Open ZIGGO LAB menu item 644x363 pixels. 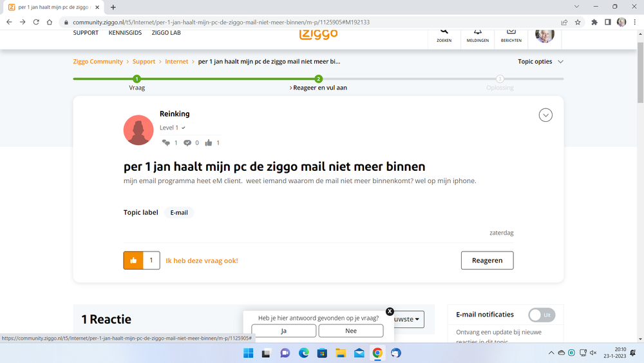point(166,33)
